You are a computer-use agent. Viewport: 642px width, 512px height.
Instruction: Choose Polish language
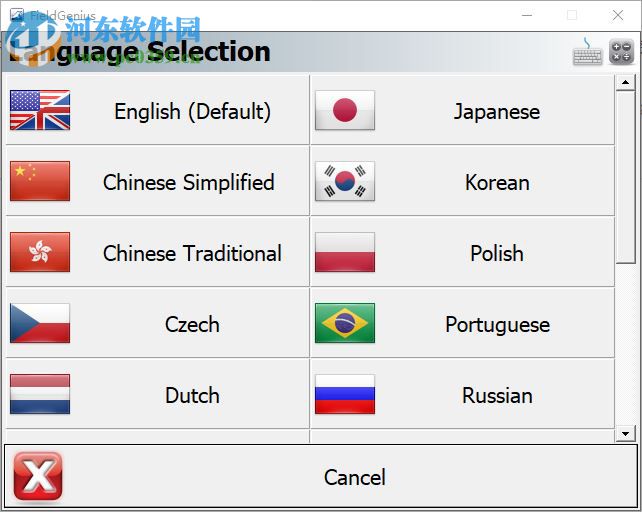(x=463, y=252)
